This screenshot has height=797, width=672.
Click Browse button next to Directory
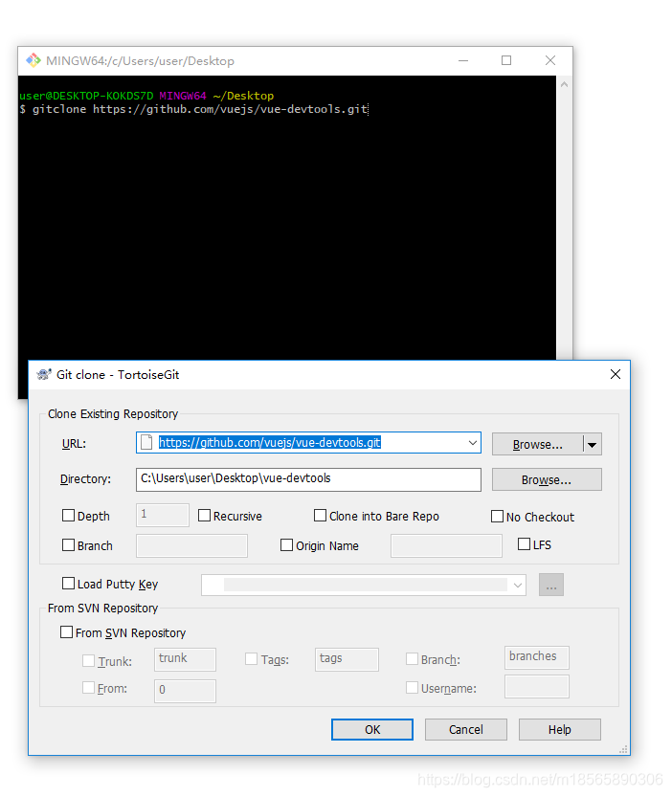coord(547,480)
